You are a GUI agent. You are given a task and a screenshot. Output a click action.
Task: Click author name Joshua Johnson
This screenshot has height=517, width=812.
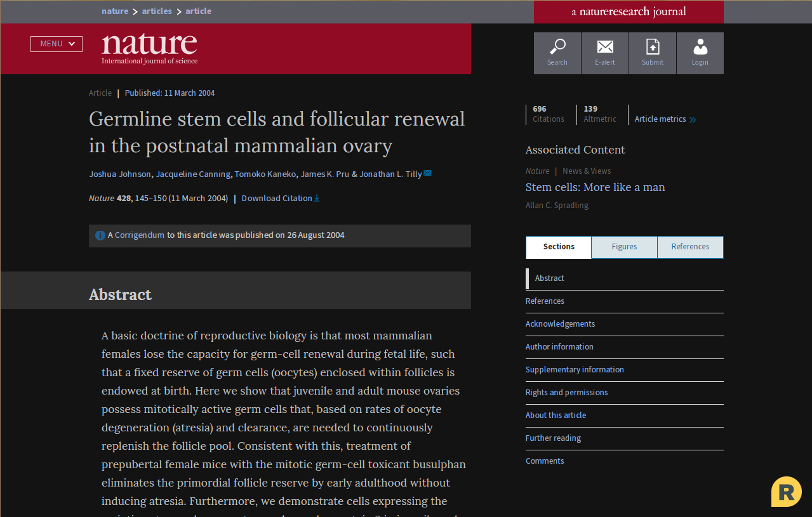[120, 174]
